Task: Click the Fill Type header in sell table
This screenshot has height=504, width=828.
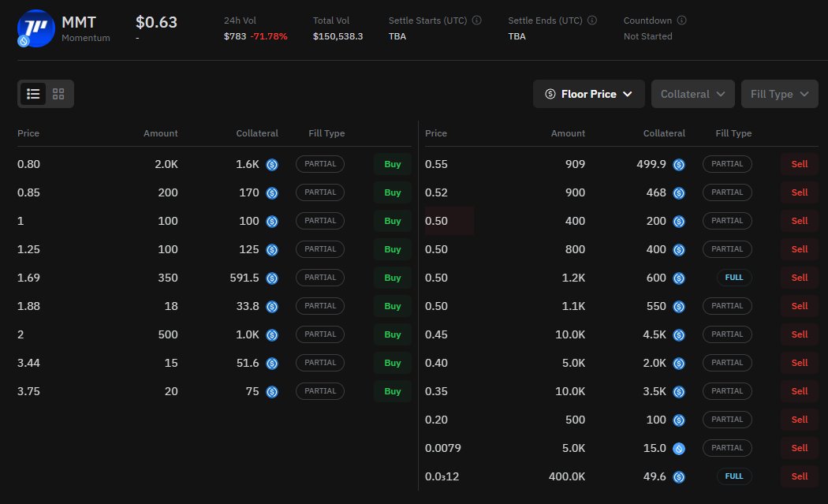Action: [x=733, y=133]
